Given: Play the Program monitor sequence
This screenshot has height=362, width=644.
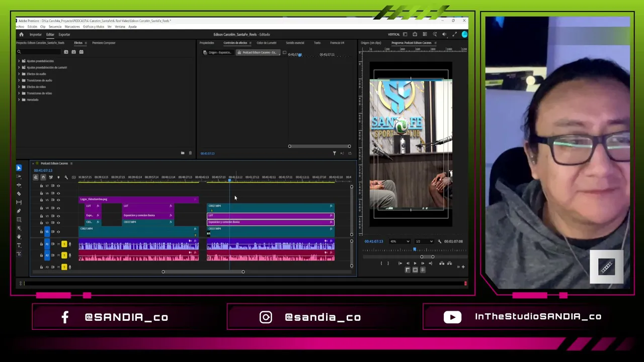Looking at the screenshot, I should tap(415, 263).
